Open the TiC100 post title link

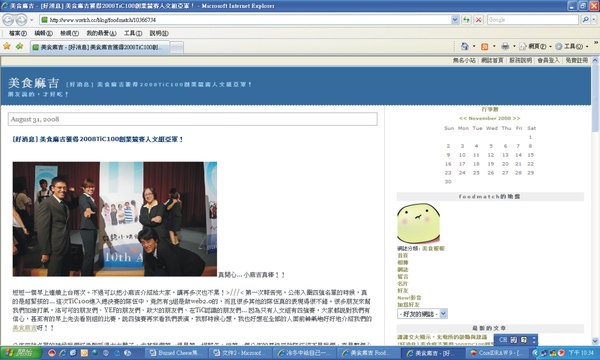[x=98, y=140]
